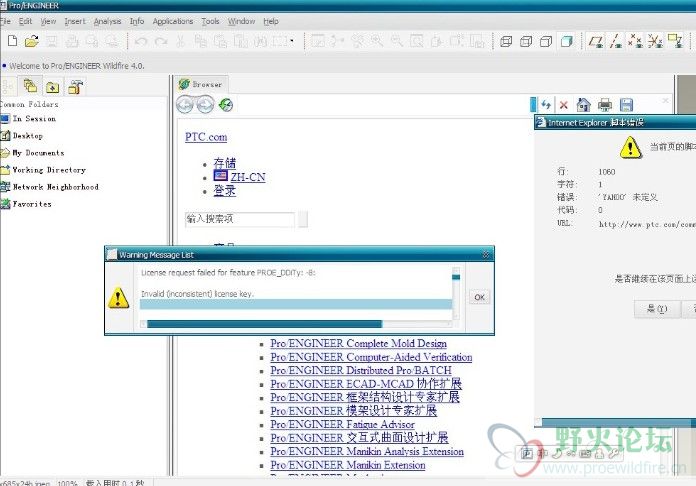This screenshot has width=696, height=486.
Task: Click the Warning Message List horizontal scrollbar
Action: [296, 324]
